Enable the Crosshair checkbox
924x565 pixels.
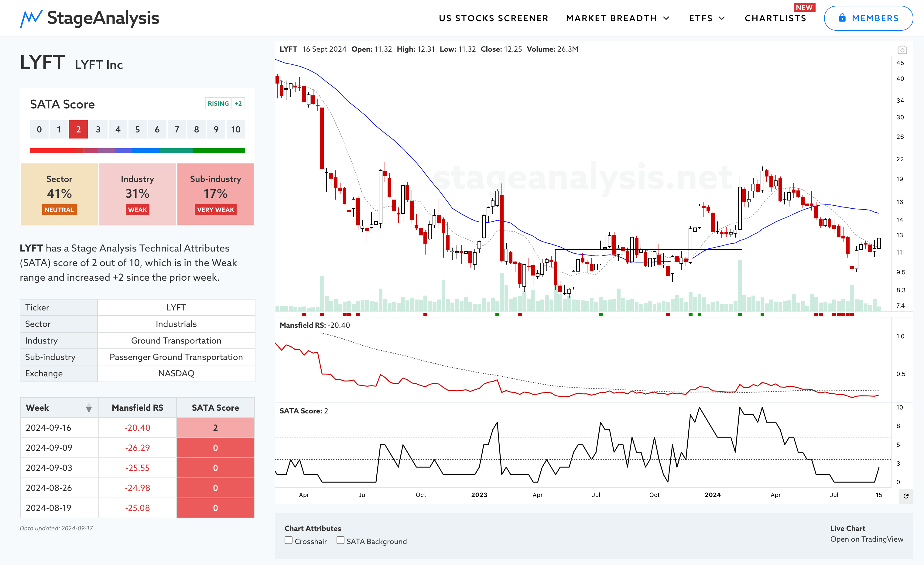point(288,540)
